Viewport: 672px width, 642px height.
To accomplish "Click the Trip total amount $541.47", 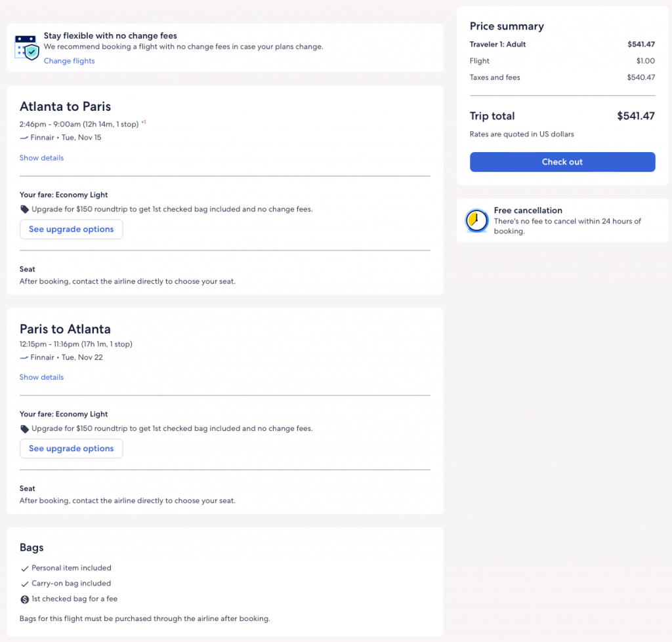I will coord(635,116).
